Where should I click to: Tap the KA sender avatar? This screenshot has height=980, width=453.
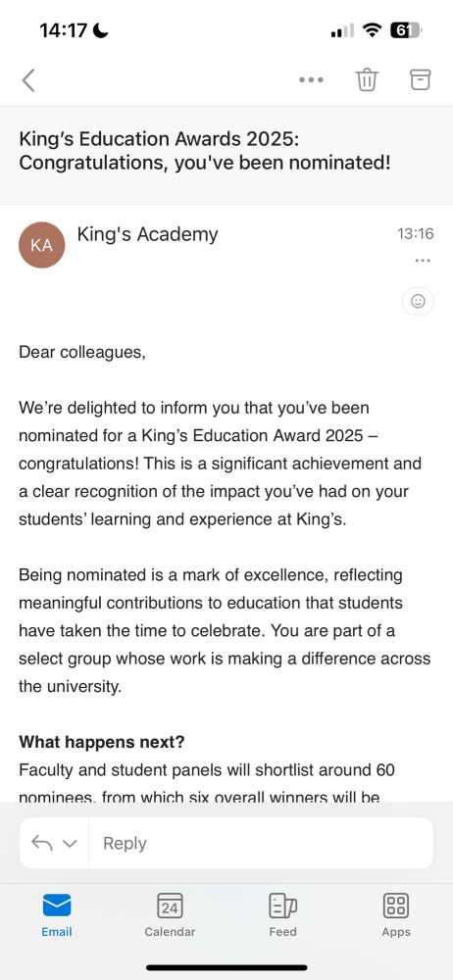42,245
